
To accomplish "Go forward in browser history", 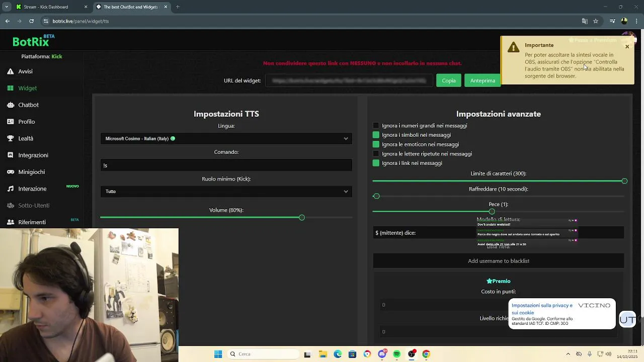I will click(20, 21).
